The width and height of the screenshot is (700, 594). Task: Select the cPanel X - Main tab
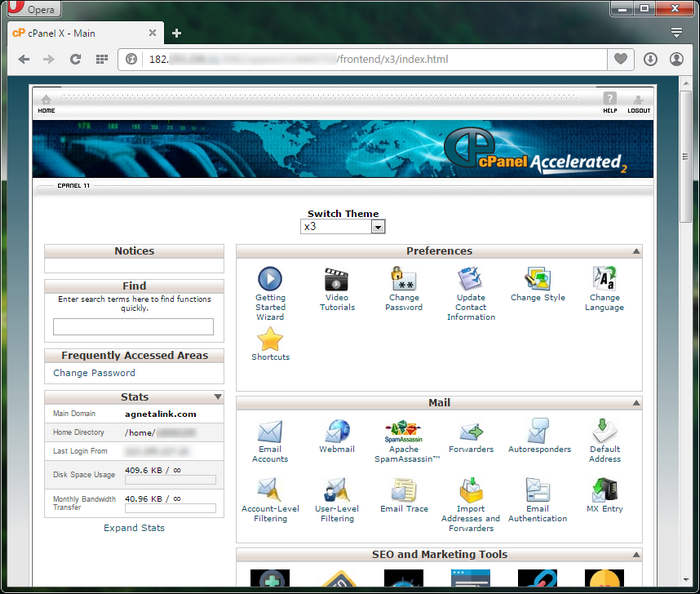tap(85, 33)
